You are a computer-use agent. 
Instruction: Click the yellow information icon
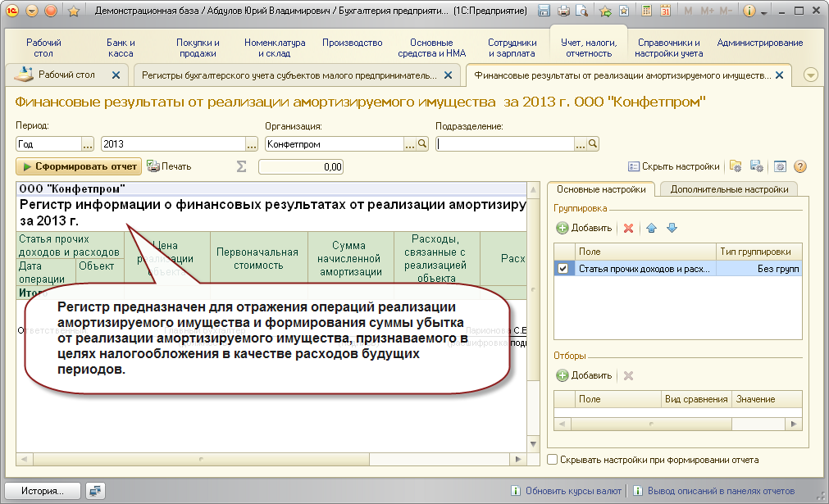click(x=749, y=11)
